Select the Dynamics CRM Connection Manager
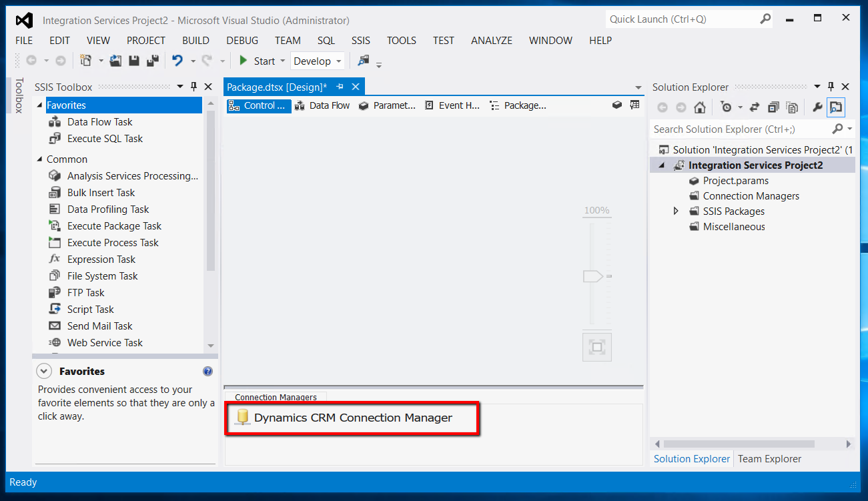The width and height of the screenshot is (868, 501). point(352,418)
